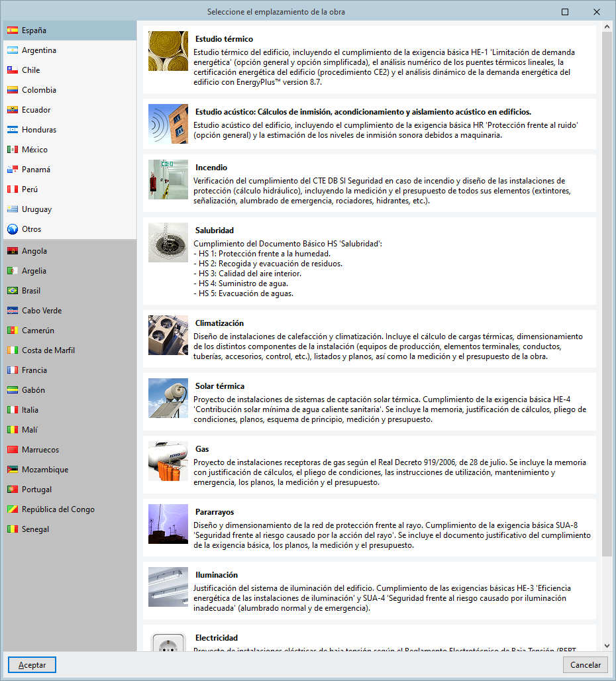Select the Solar térmica panel thumbnail

[168, 398]
